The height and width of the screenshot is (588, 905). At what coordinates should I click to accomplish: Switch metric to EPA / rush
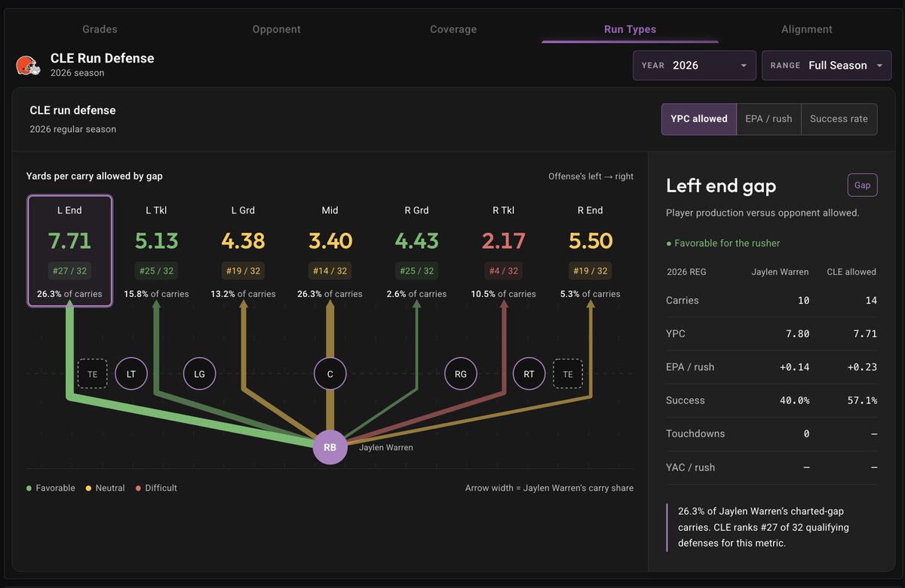[768, 119]
